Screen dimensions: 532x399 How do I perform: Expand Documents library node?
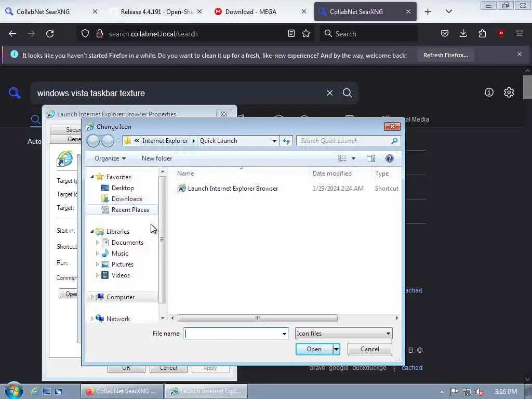click(97, 242)
